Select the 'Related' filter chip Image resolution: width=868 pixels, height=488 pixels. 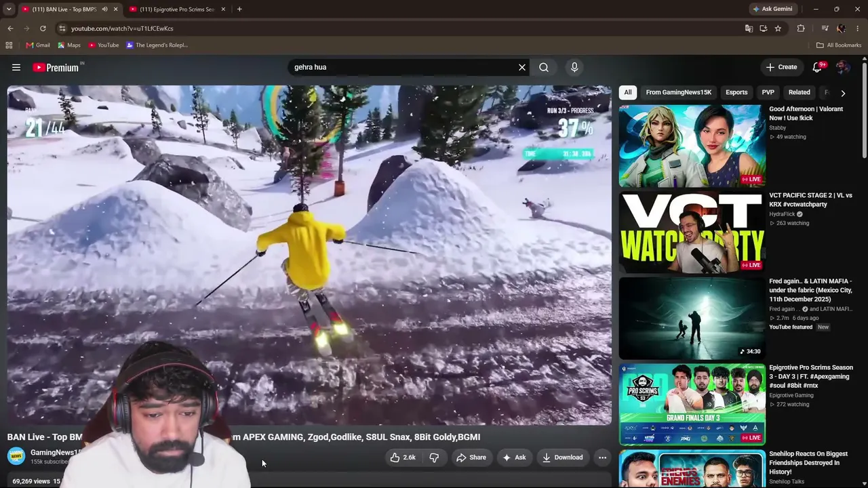point(799,92)
